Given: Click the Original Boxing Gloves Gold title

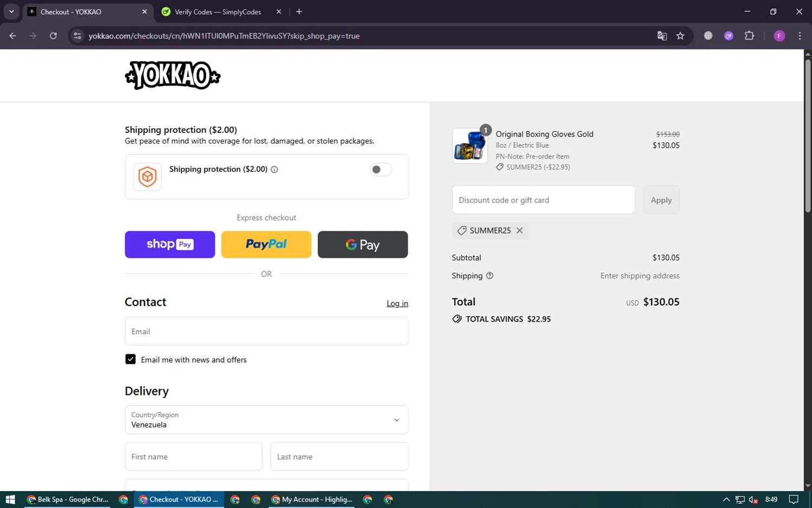Looking at the screenshot, I should 545,134.
